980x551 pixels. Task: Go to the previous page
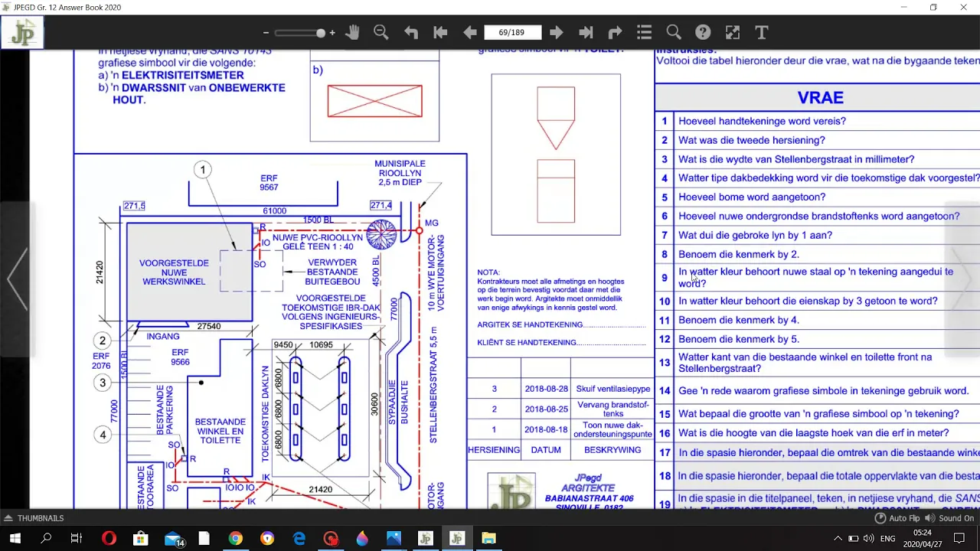(x=469, y=32)
